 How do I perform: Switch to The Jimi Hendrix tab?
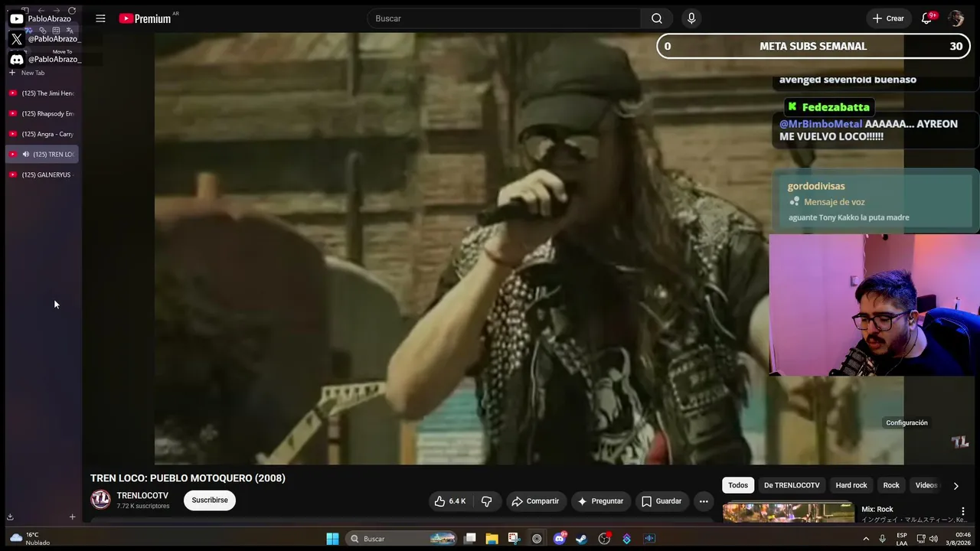pos(42,93)
